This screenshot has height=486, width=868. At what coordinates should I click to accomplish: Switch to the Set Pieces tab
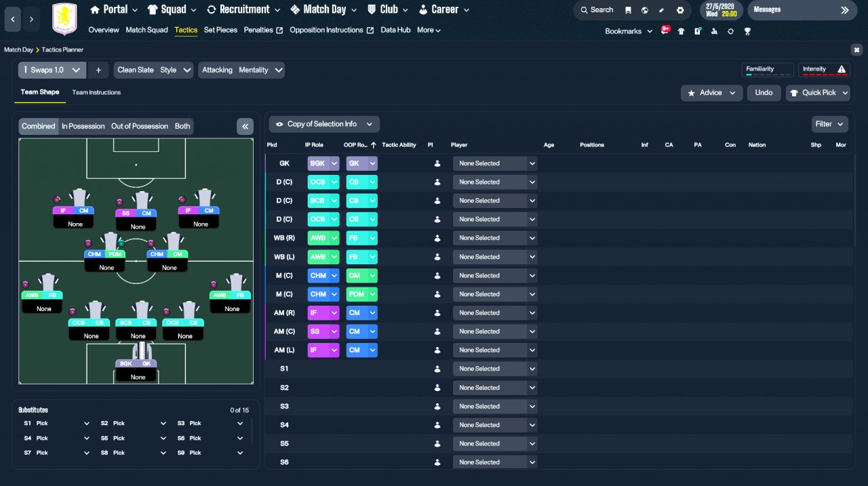point(220,30)
